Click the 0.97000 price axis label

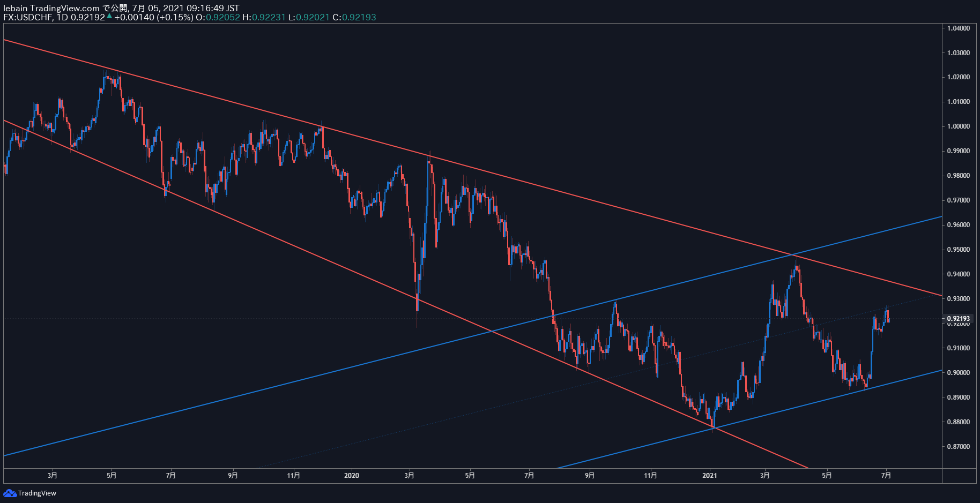[x=959, y=200]
